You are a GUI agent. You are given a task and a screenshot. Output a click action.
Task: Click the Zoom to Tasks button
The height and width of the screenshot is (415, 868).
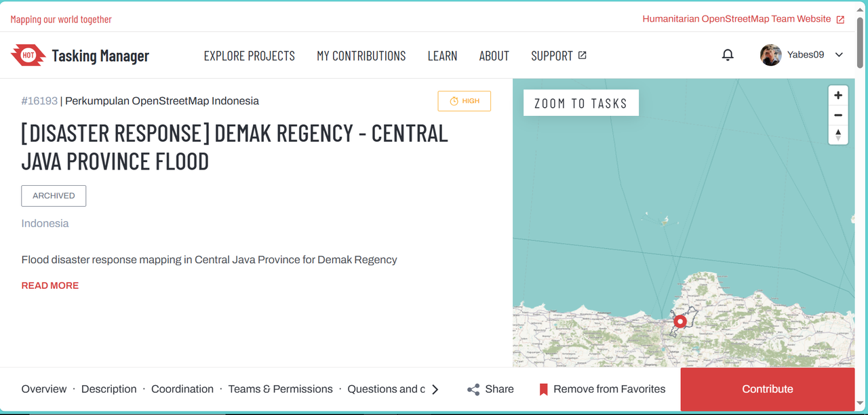(581, 103)
